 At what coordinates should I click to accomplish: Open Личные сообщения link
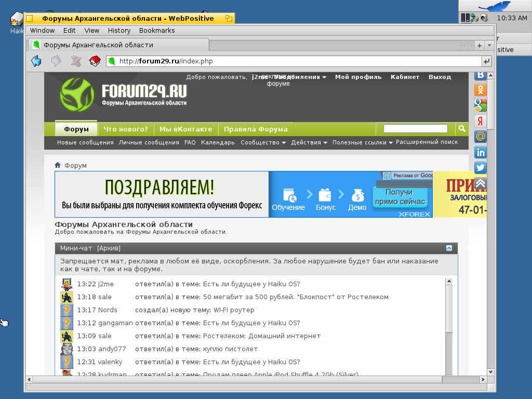[149, 142]
